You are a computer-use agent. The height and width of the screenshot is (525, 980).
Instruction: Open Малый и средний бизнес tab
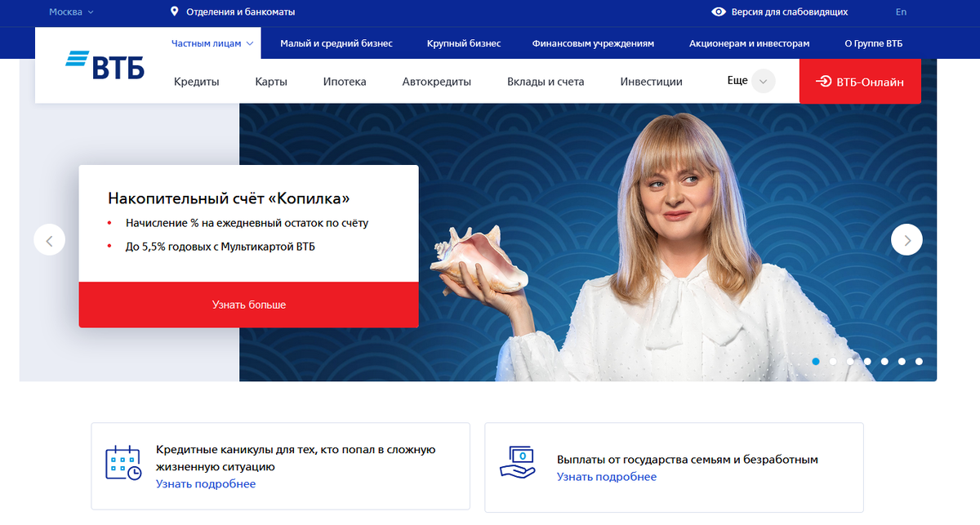(336, 43)
